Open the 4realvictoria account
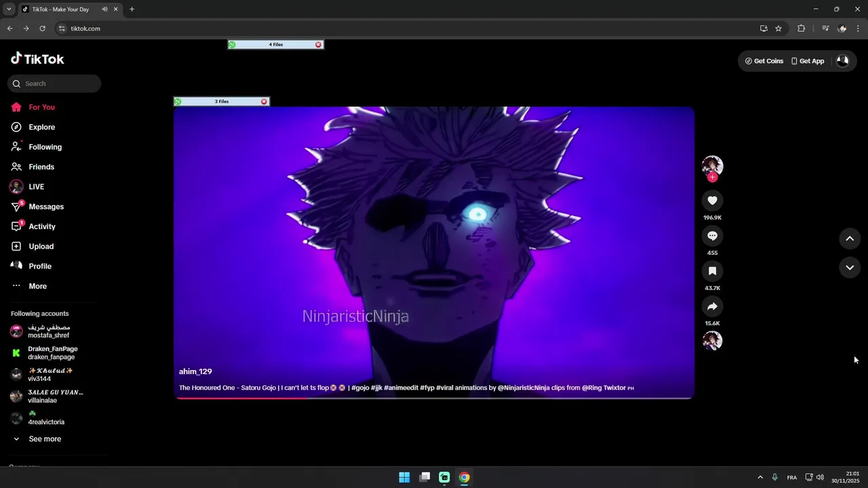This screenshot has width=868, height=488. (x=45, y=418)
